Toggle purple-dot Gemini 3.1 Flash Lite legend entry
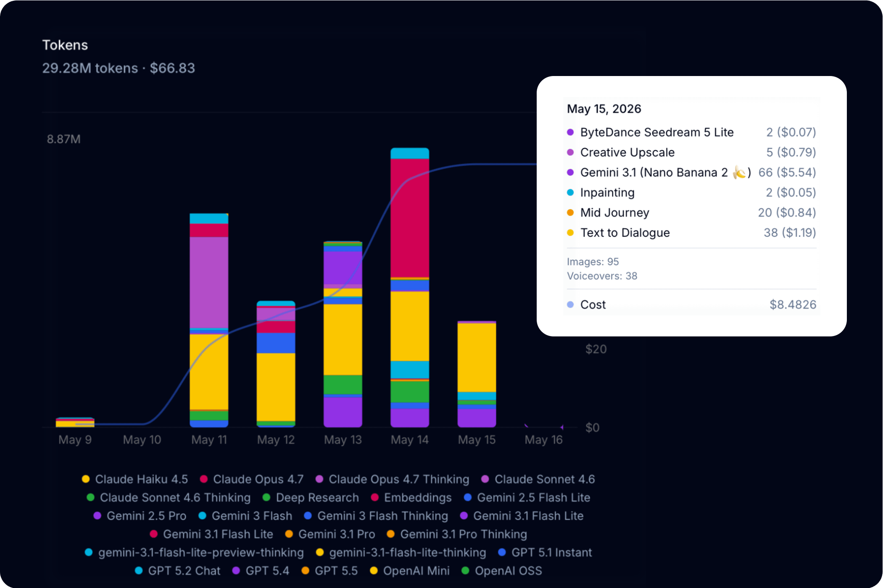The image size is (883, 588). pyautogui.click(x=522, y=516)
